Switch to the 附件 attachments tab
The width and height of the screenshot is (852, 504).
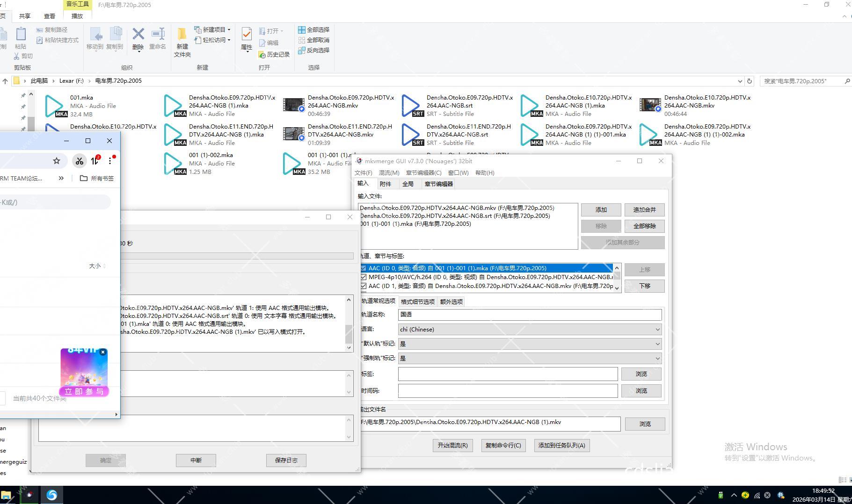[386, 184]
